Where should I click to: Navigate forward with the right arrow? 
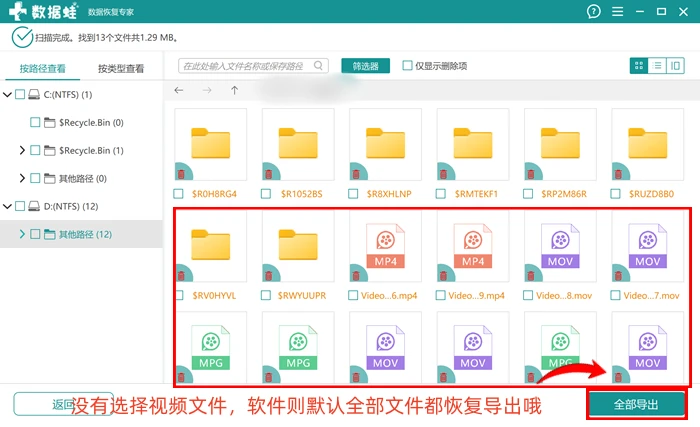click(207, 90)
